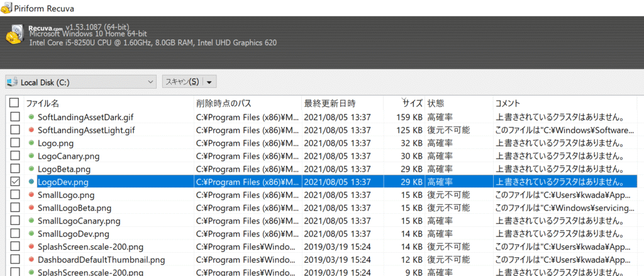This screenshot has height=276, width=644.
Task: Click the drive icon in Local Disk selector
Action: pyautogui.click(x=13, y=82)
